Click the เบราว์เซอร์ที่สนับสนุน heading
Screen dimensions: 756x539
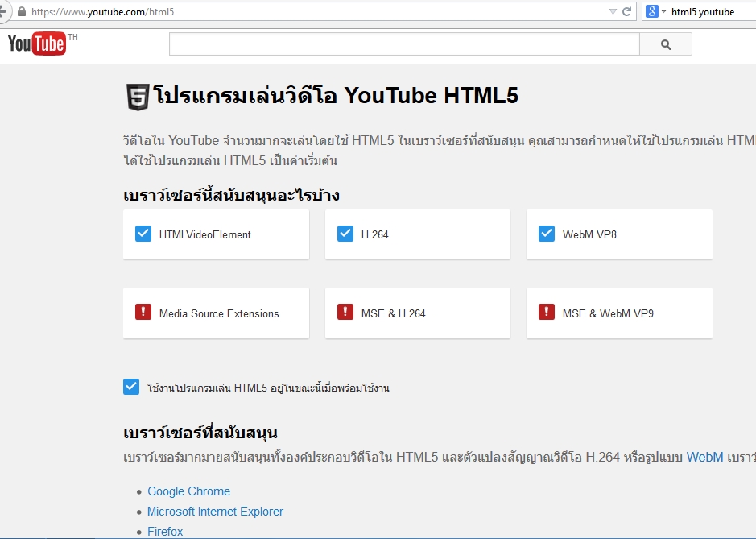pyautogui.click(x=200, y=433)
